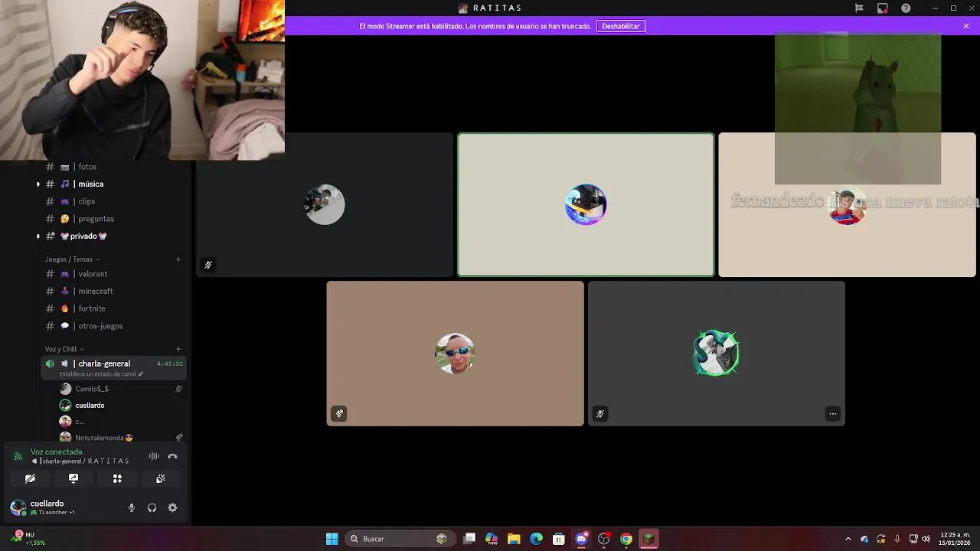Open the NU stock widget on taskbar
The width and height of the screenshot is (980, 551).
point(28,539)
